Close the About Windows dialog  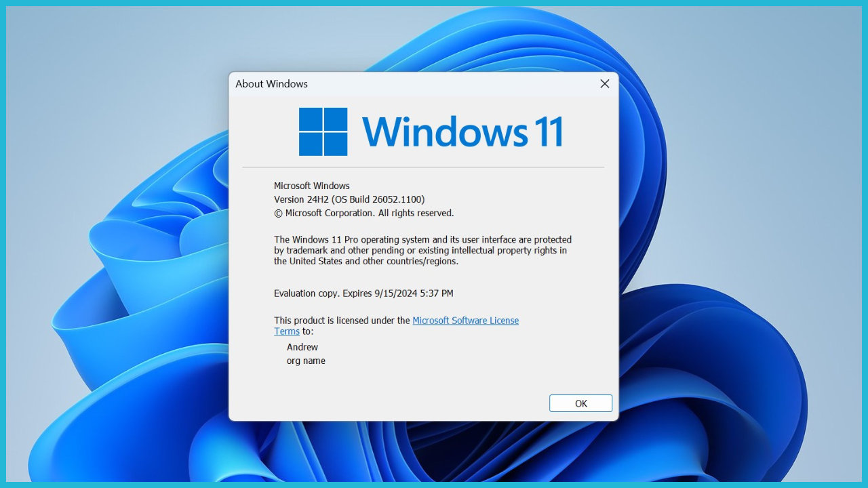click(605, 84)
